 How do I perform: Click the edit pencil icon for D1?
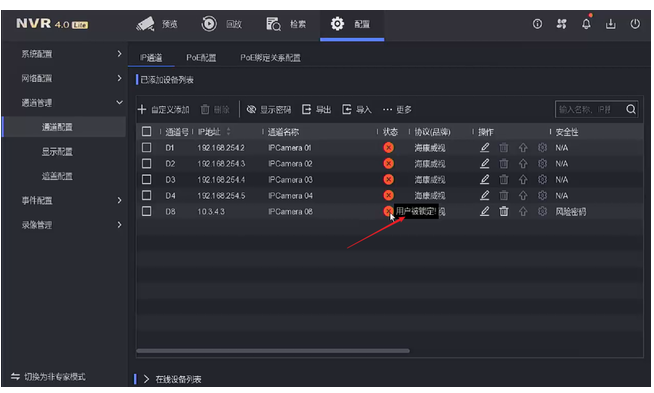point(484,148)
